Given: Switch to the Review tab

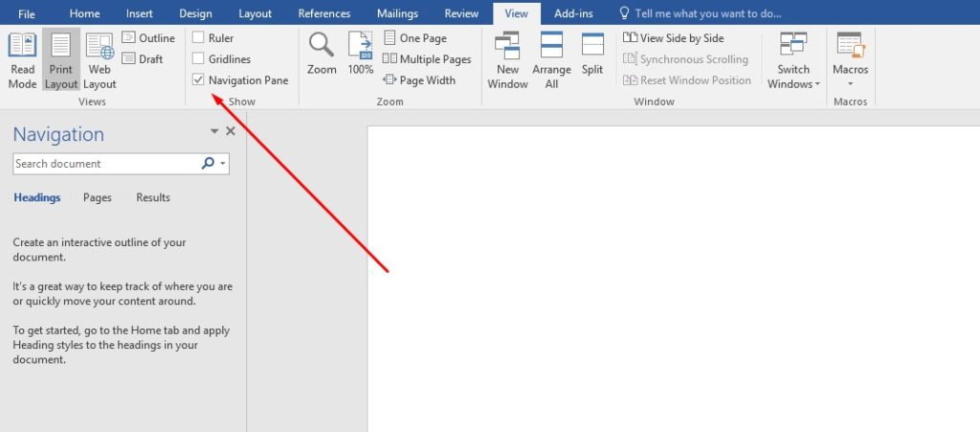Looking at the screenshot, I should [x=461, y=13].
